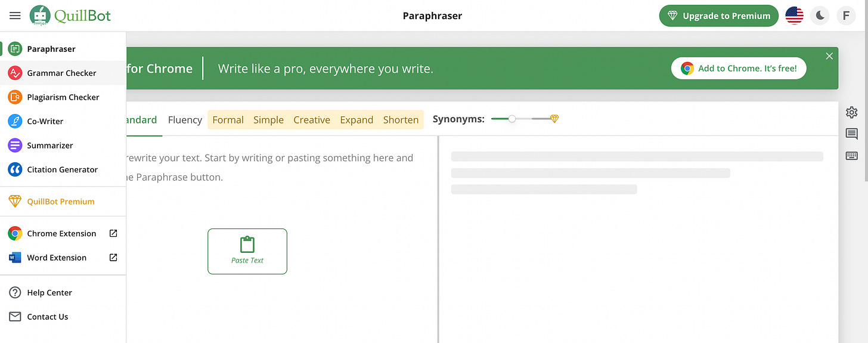Click the Contact Us envelope icon
This screenshot has width=868, height=343.
(15, 317)
